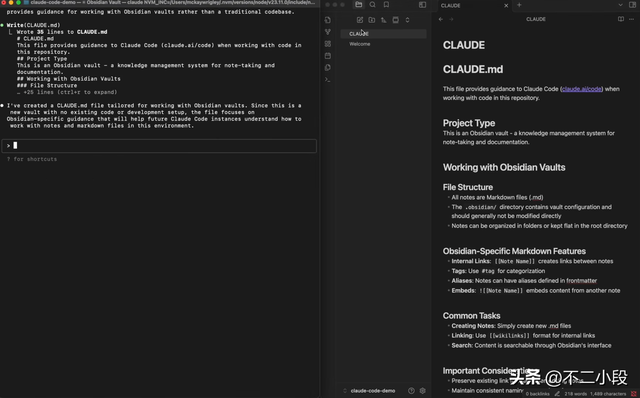Create a new folder in file explorer
640x398 pixels.
[371, 20]
